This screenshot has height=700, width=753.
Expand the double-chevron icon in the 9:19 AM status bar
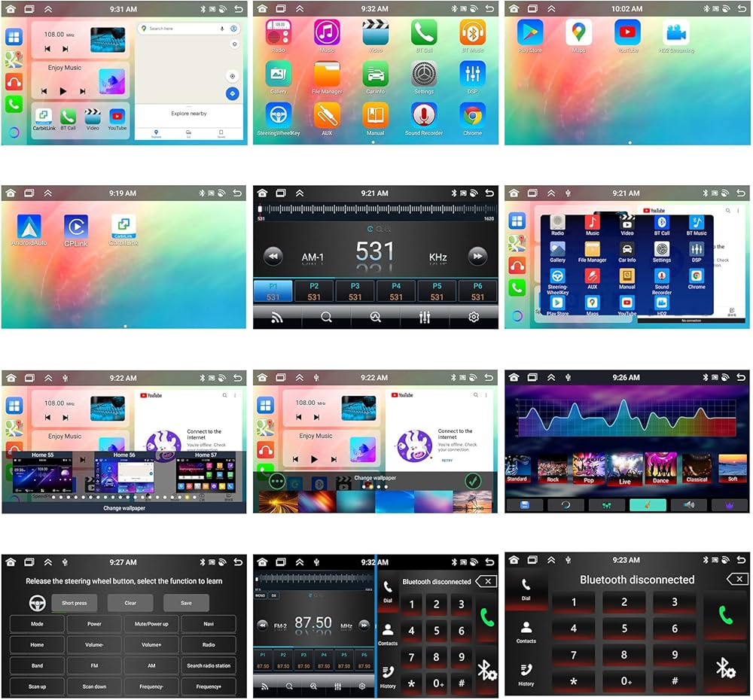[48, 193]
